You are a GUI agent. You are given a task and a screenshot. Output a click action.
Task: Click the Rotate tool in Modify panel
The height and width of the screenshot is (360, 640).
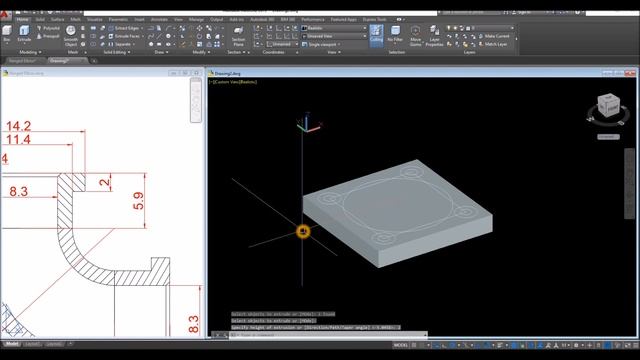199,36
